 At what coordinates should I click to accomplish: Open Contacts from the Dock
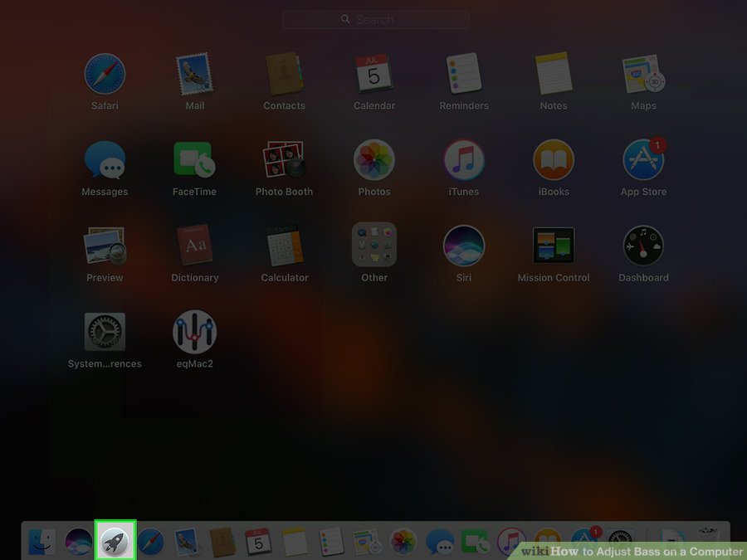222,542
